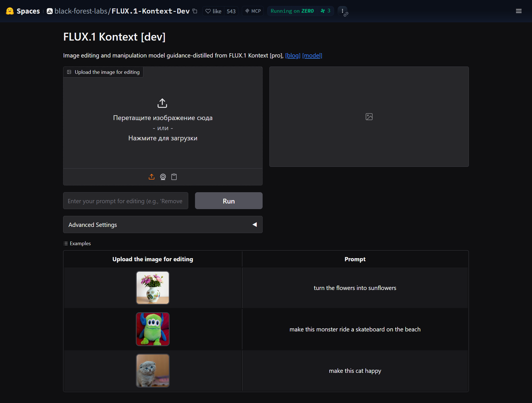Select the orange upload source icon
Screen dimensions: 532x403
click(152, 177)
